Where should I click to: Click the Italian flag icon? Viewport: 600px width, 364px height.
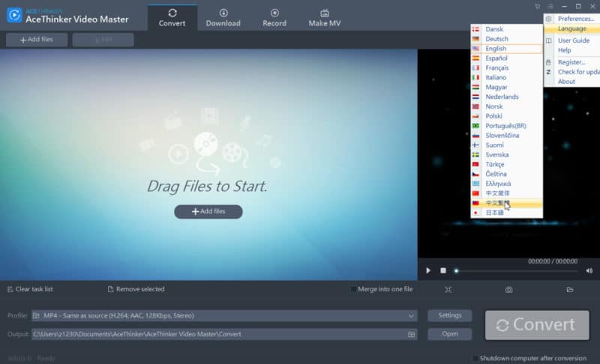[x=475, y=78]
